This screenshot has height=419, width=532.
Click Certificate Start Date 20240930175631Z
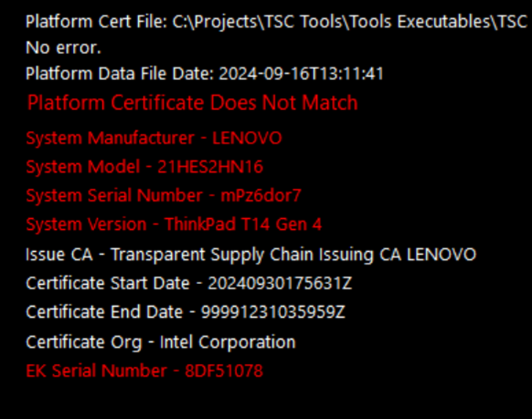coord(188,283)
